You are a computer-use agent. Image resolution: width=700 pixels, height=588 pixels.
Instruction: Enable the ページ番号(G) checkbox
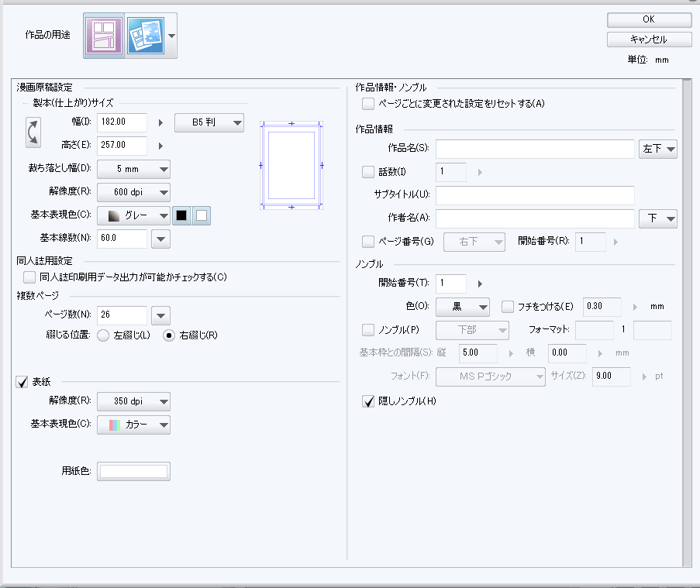368,242
